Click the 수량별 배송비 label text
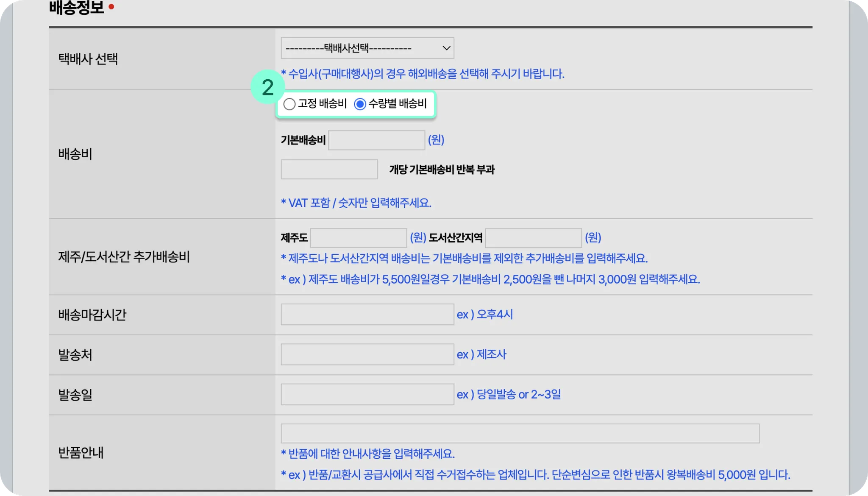The width and height of the screenshot is (868, 496). pyautogui.click(x=398, y=103)
